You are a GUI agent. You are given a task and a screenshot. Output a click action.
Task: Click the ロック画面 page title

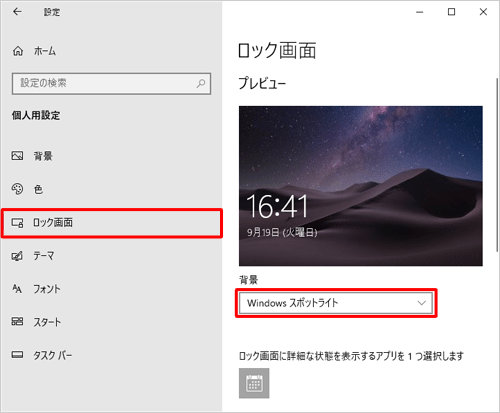(x=277, y=51)
